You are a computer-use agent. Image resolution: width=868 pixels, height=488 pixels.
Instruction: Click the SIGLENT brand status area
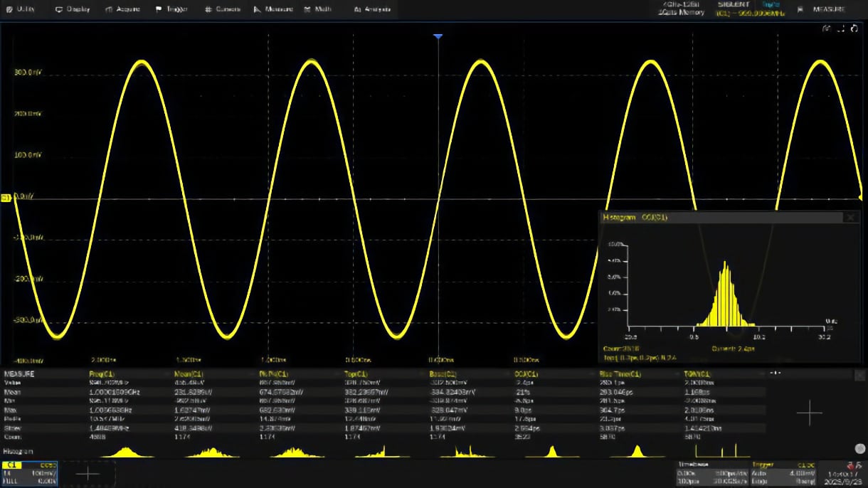(734, 4)
